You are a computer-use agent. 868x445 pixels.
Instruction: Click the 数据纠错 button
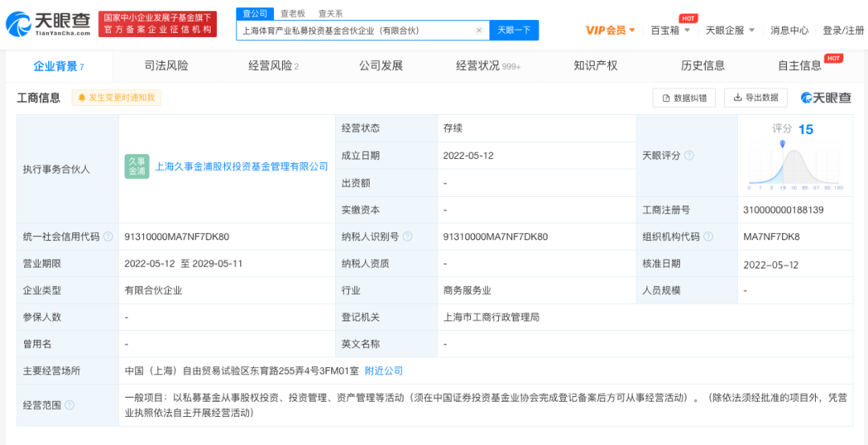[x=684, y=98]
